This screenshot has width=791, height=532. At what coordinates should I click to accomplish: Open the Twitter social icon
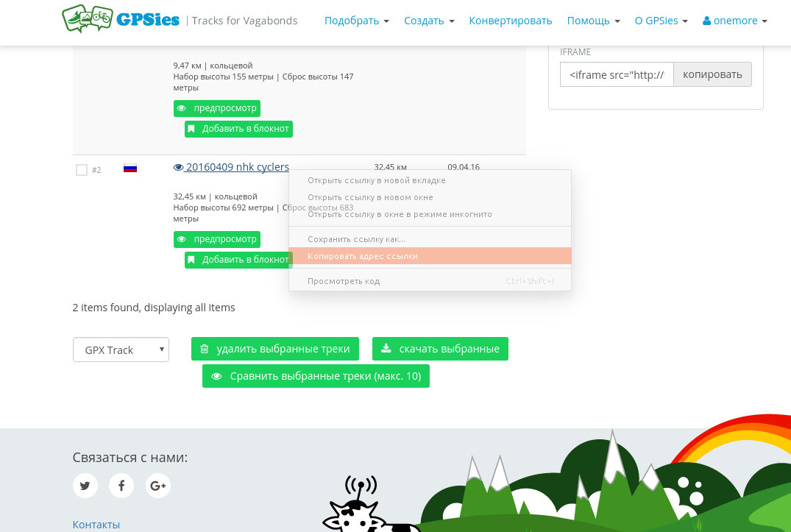(85, 486)
